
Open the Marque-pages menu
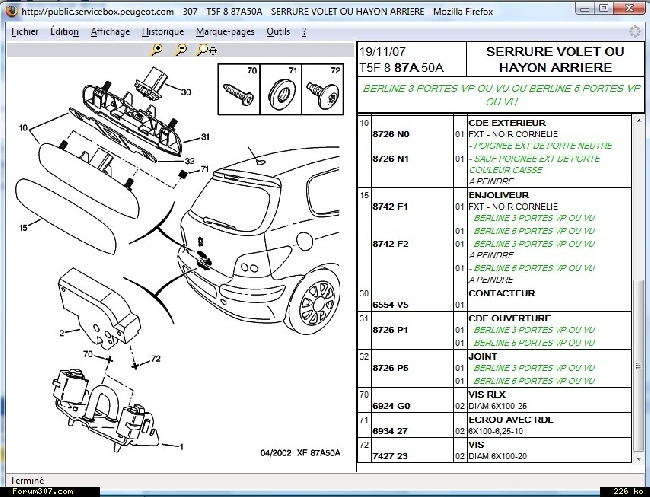point(225,32)
